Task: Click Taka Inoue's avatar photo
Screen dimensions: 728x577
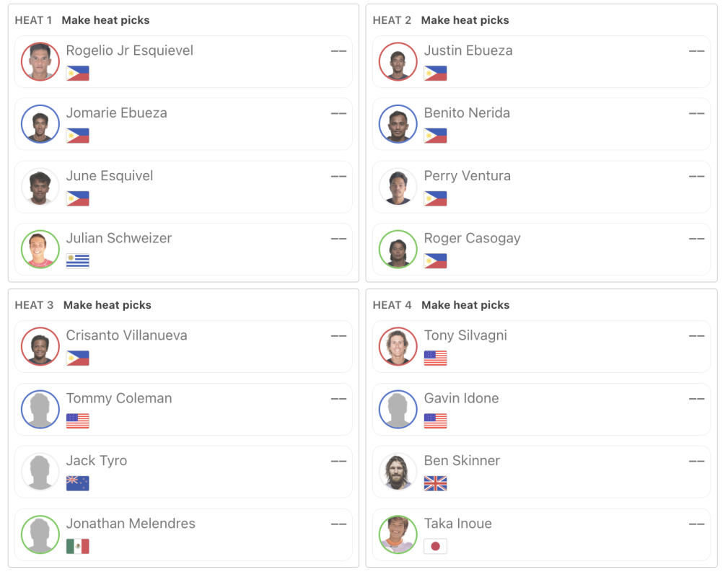Action: point(398,534)
